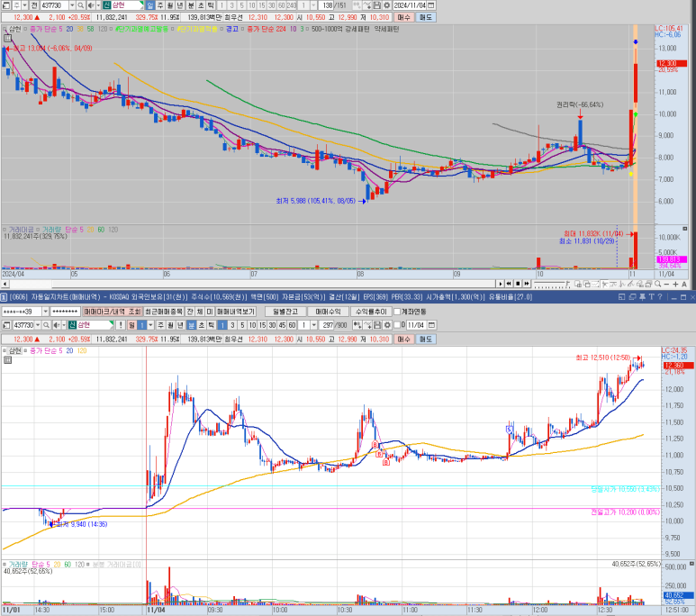Image resolution: width=696 pixels, height=616 pixels.
Task: Click the save icon in lower chart toolbar
Action: click(377, 325)
